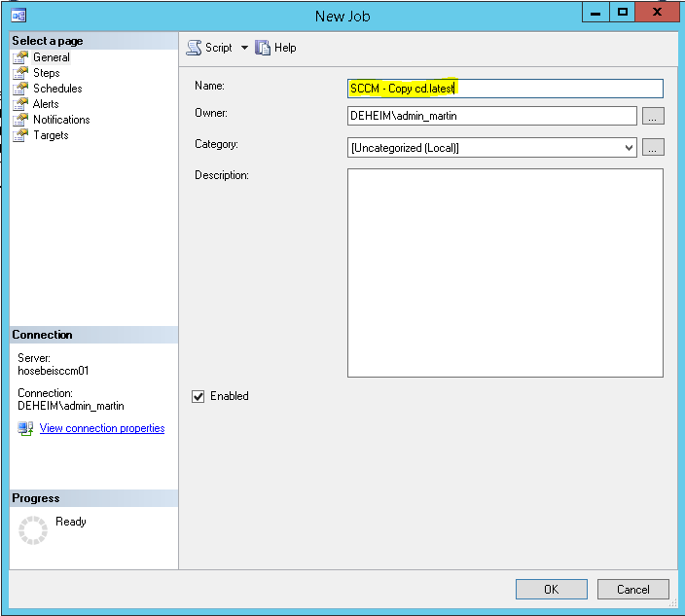Click the General page icon

[x=20, y=57]
